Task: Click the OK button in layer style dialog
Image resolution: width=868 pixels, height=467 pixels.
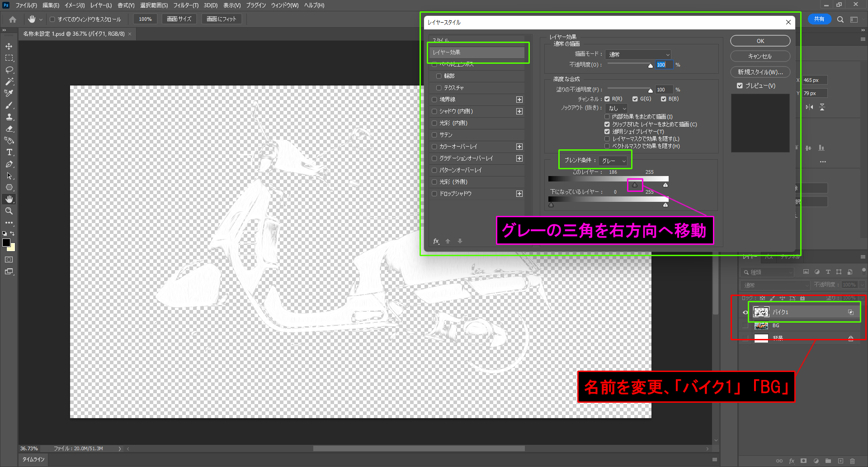Action: coord(760,41)
